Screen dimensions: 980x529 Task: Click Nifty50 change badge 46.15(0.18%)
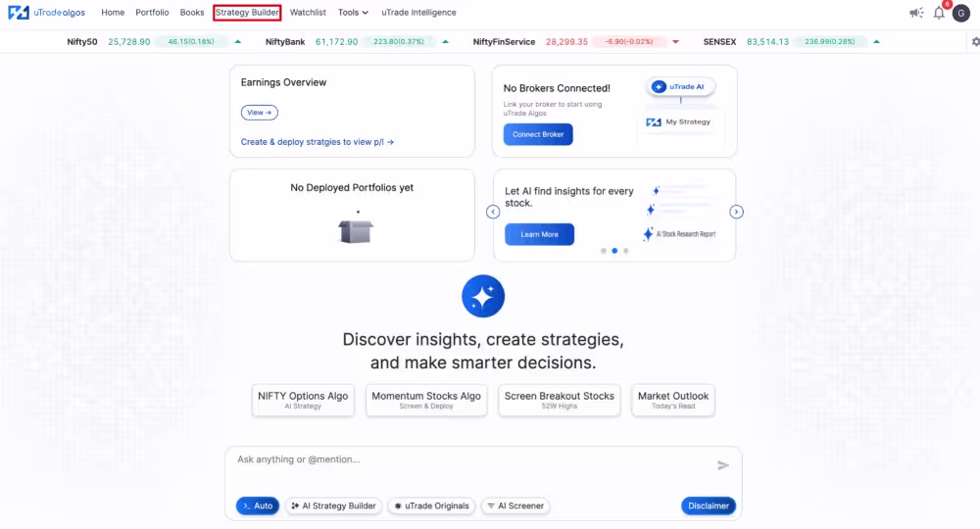(x=191, y=42)
